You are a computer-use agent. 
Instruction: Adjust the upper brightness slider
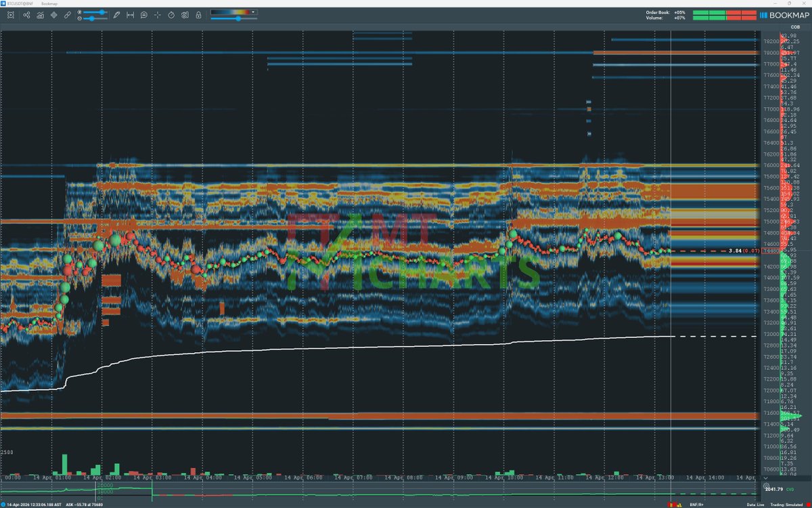101,12
